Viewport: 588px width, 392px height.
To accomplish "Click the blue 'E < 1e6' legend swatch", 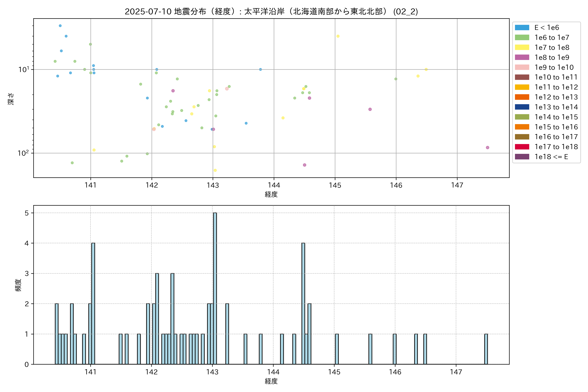I will point(522,27).
